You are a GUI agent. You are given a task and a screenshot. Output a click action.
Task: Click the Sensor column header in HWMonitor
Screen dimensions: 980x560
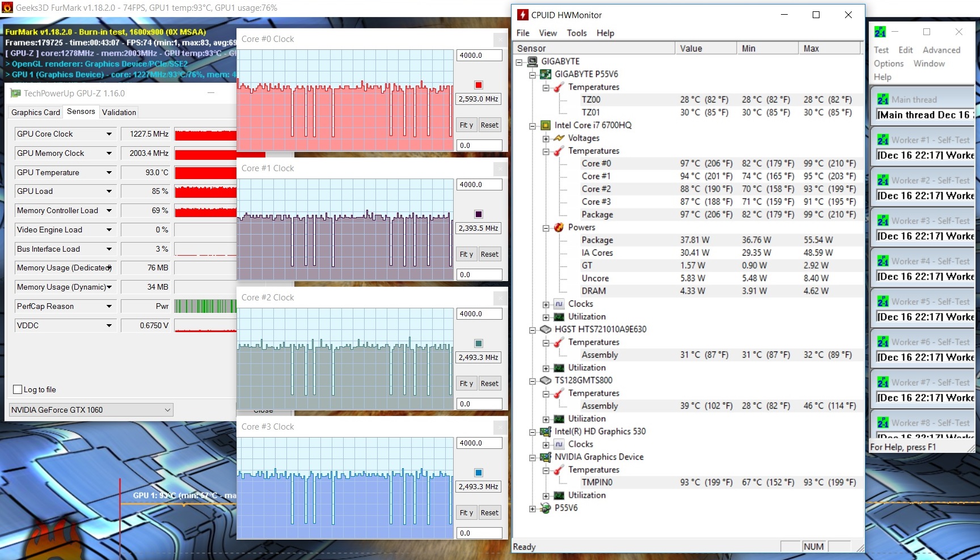point(594,48)
